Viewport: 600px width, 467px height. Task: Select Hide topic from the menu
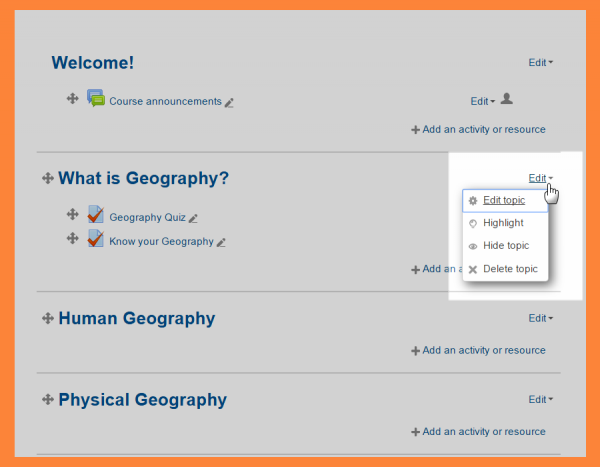click(x=506, y=246)
